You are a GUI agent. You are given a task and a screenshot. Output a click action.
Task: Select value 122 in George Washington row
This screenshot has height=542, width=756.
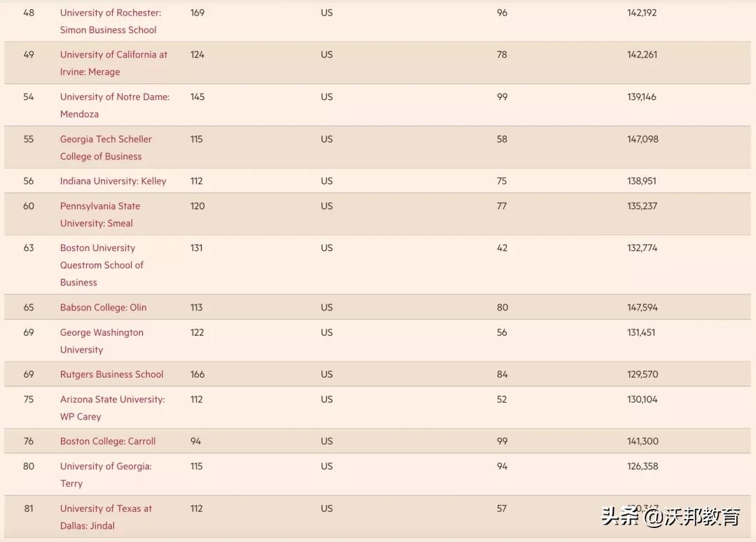(x=197, y=332)
